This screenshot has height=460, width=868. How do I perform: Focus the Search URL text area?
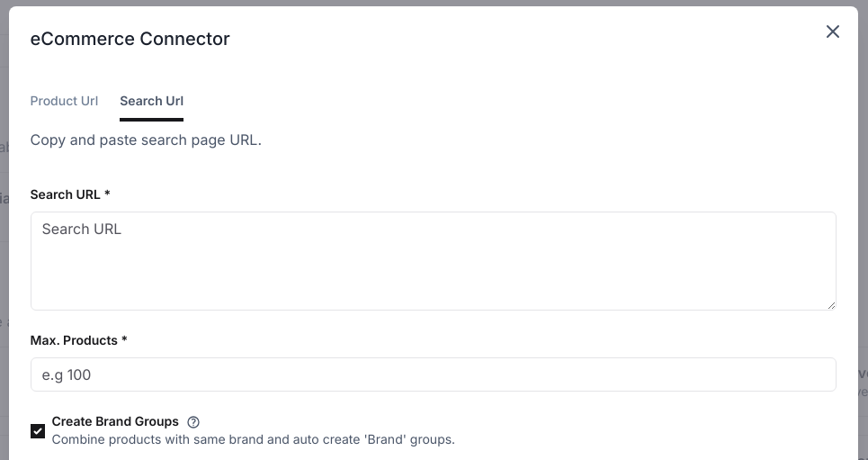[x=433, y=261]
